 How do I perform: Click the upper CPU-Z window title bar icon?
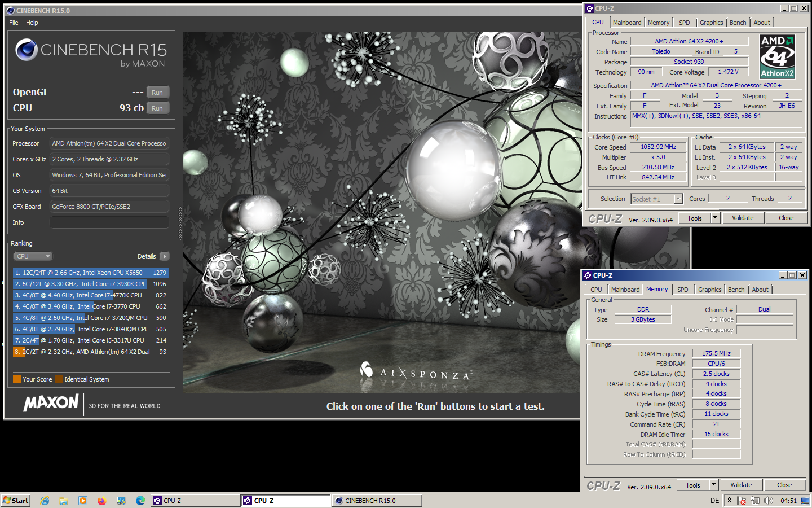(589, 8)
